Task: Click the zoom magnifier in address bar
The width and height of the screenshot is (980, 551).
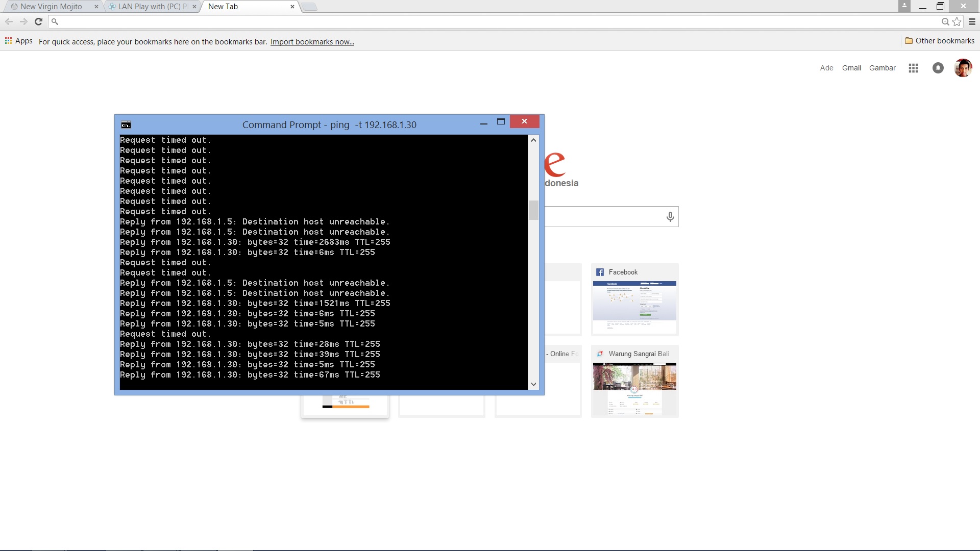Action: point(945,21)
